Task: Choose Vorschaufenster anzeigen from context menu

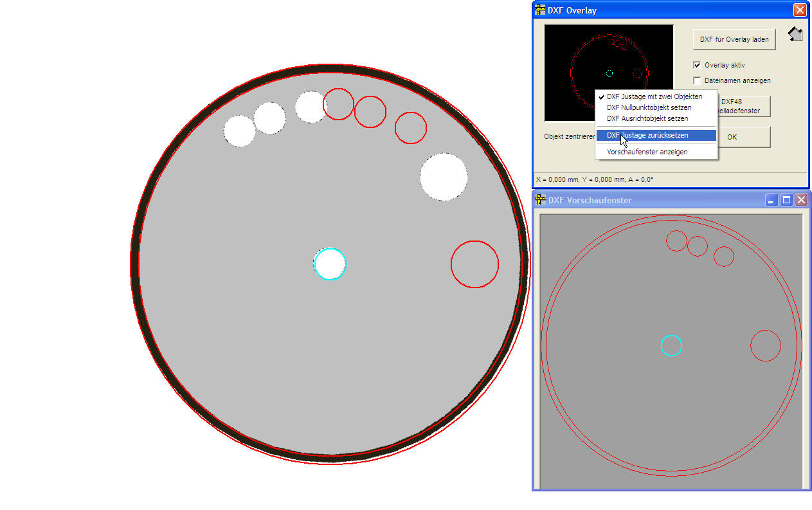Action: (x=647, y=152)
